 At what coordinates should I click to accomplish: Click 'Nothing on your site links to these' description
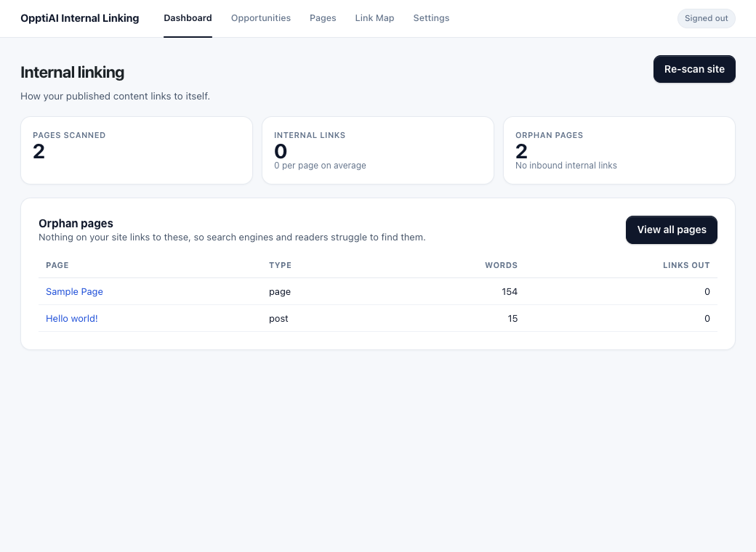tap(232, 237)
